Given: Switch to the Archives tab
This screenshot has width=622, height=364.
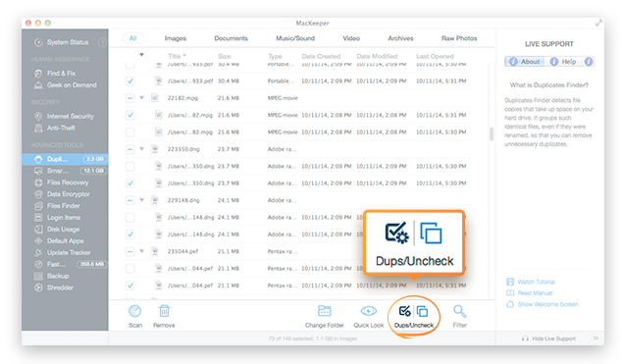Looking at the screenshot, I should pyautogui.click(x=400, y=38).
